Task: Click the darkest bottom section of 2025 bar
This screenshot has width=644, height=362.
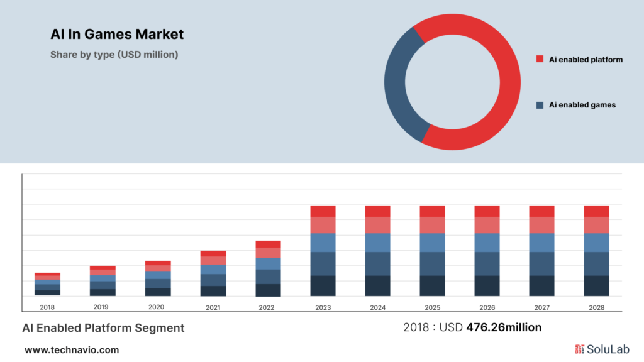Action: pyautogui.click(x=432, y=285)
